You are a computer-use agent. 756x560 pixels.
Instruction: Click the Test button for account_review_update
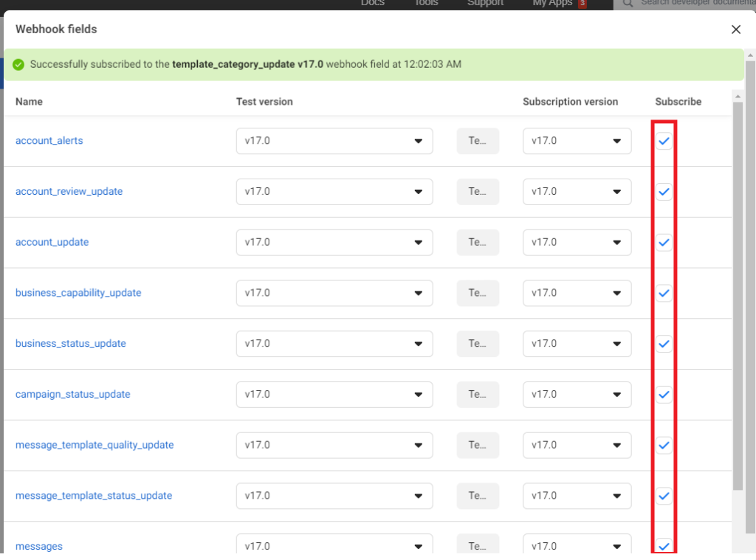click(478, 192)
